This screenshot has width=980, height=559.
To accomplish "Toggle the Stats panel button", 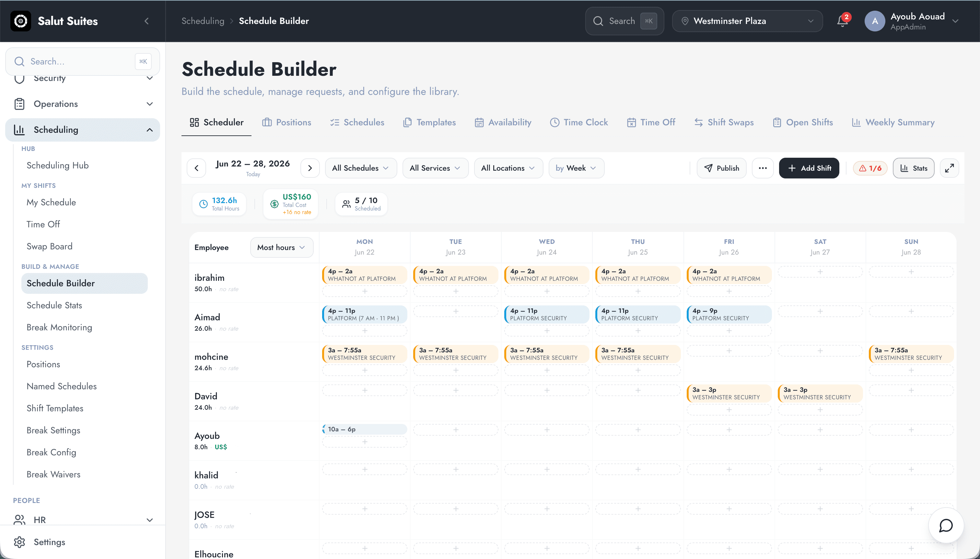I will click(x=914, y=168).
